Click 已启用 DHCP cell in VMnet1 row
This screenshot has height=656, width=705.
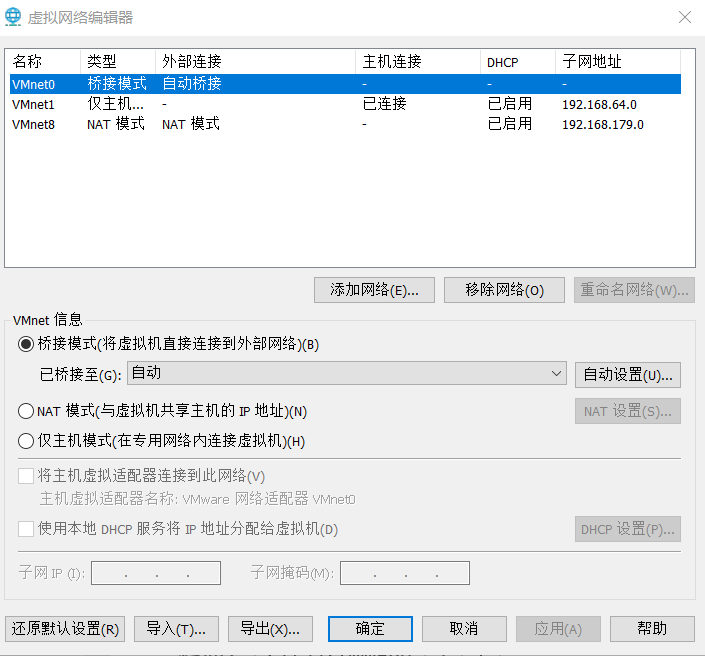coord(510,104)
